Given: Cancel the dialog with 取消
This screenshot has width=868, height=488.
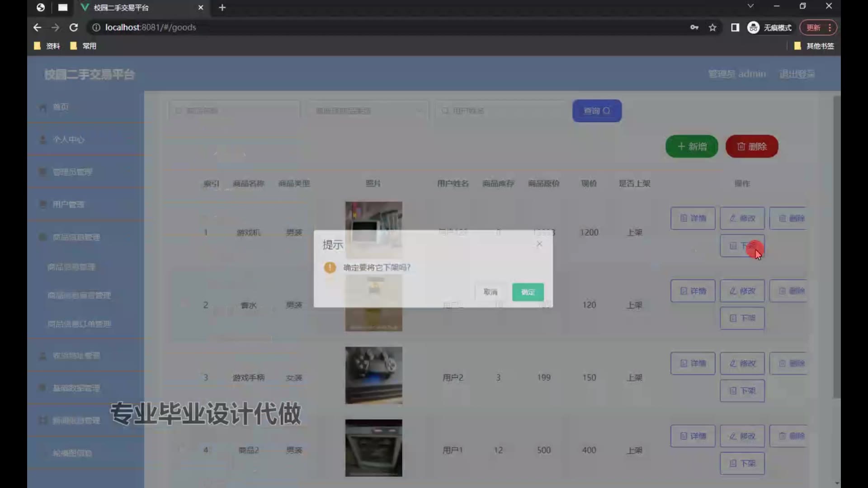Looking at the screenshot, I should [491, 292].
